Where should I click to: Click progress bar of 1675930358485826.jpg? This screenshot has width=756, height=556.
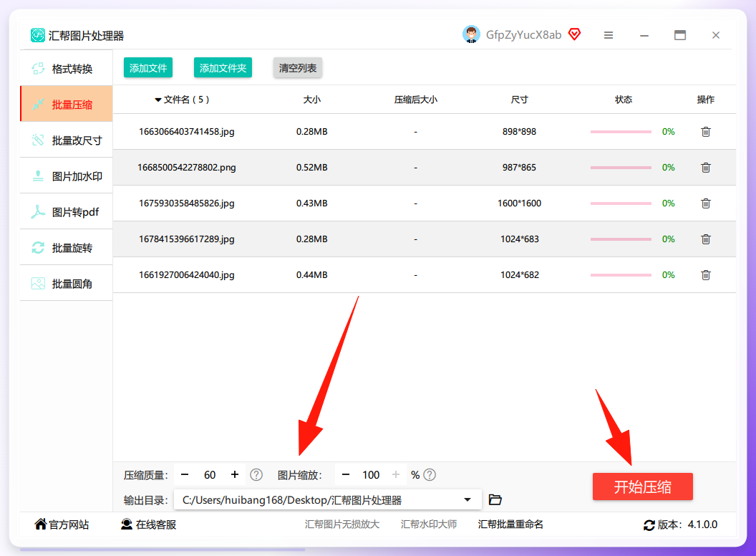tap(621, 203)
